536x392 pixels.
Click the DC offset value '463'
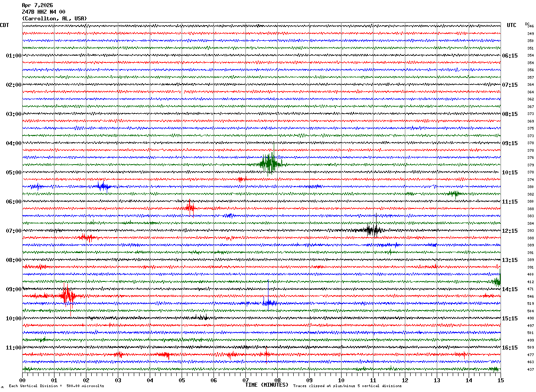point(530,362)
